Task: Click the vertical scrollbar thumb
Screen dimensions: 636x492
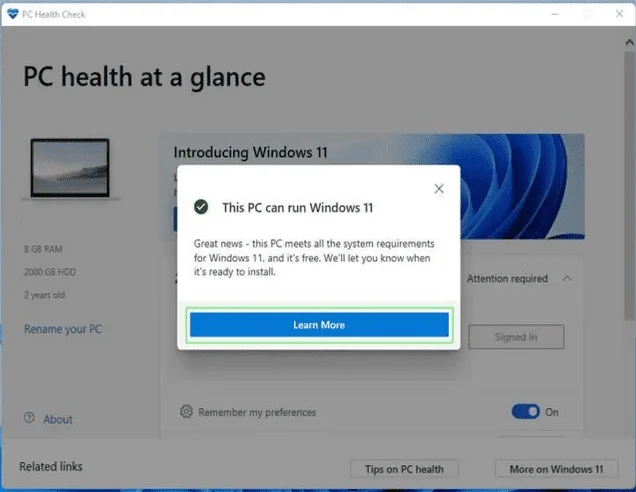Action: [630, 185]
